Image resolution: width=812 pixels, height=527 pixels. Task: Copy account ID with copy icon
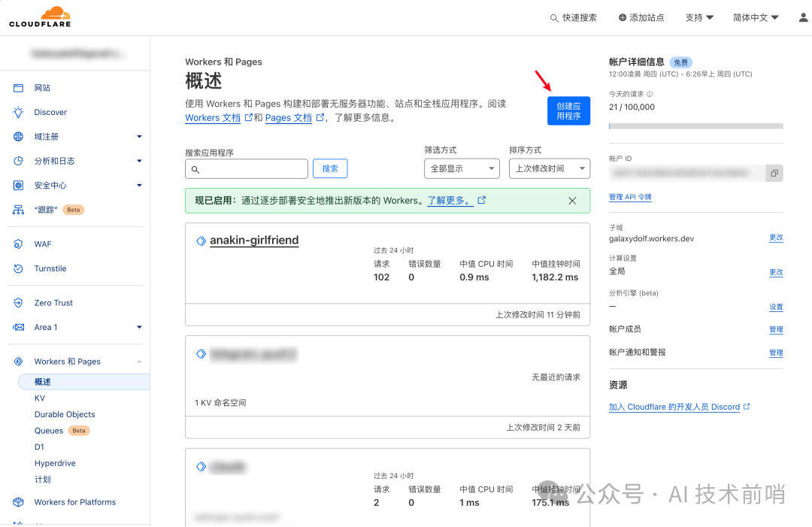(x=774, y=174)
